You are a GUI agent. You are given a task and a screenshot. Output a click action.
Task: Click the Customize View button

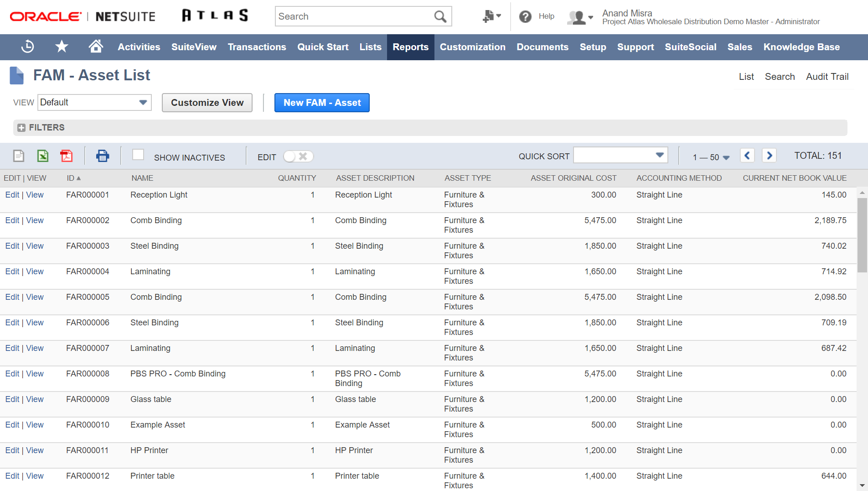(207, 103)
